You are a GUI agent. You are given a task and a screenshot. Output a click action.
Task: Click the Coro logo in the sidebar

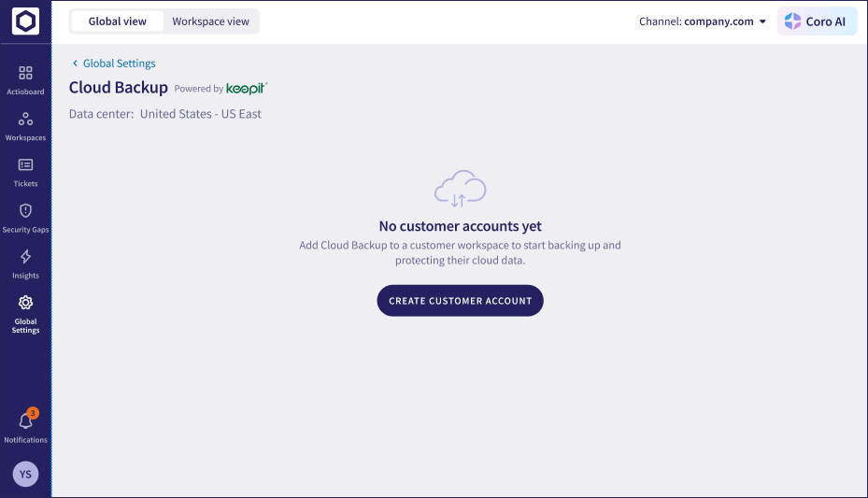pyautogui.click(x=25, y=21)
